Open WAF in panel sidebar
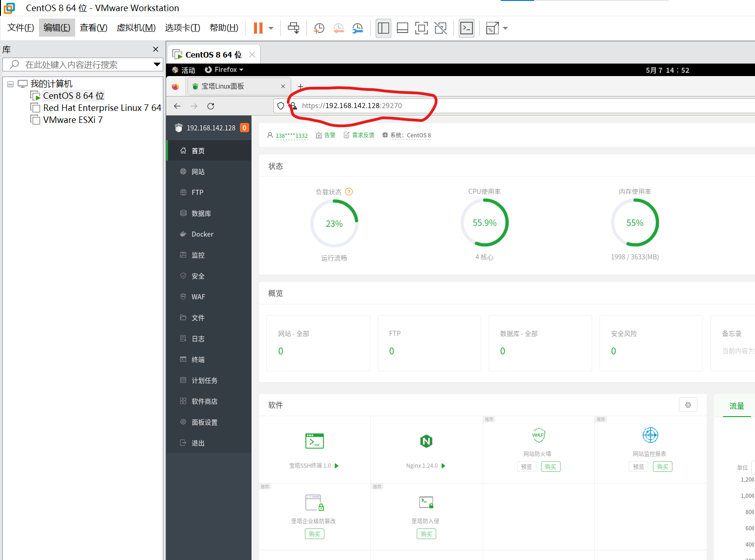 pos(209,297)
